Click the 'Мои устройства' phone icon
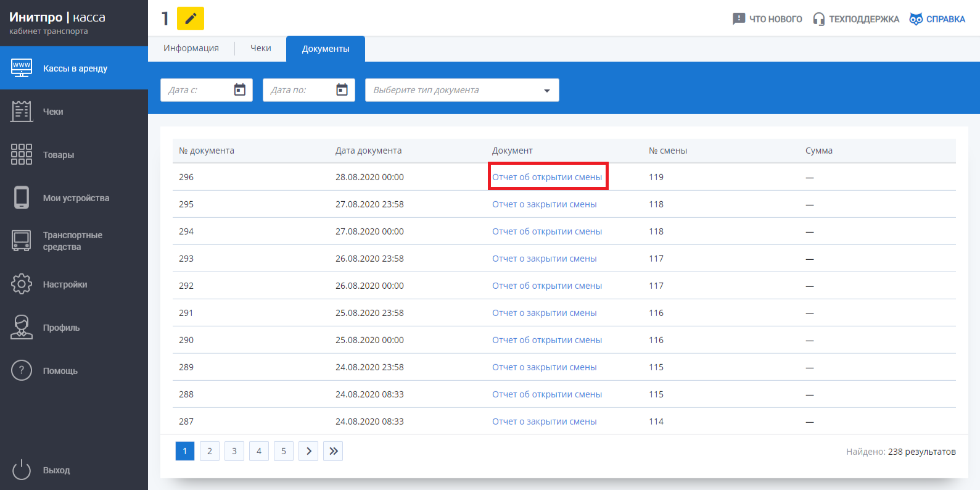 coord(22,197)
